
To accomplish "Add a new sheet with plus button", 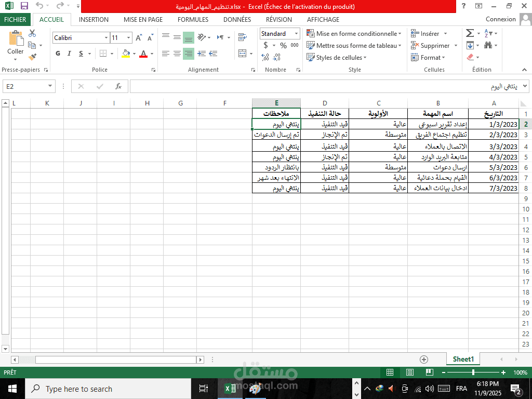I will [x=424, y=360].
